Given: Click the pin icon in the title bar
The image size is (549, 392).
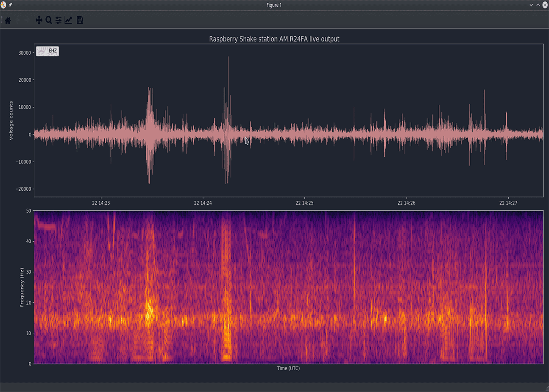Looking at the screenshot, I should pos(10,5).
